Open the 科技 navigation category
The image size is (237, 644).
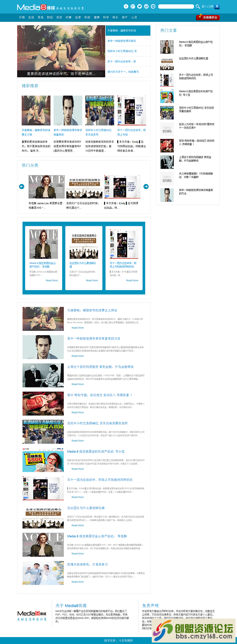87,17
